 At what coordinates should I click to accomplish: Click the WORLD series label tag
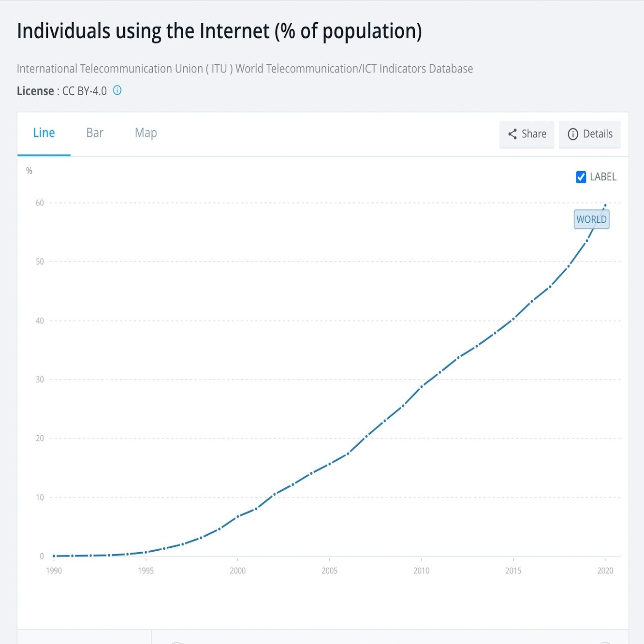[591, 220]
